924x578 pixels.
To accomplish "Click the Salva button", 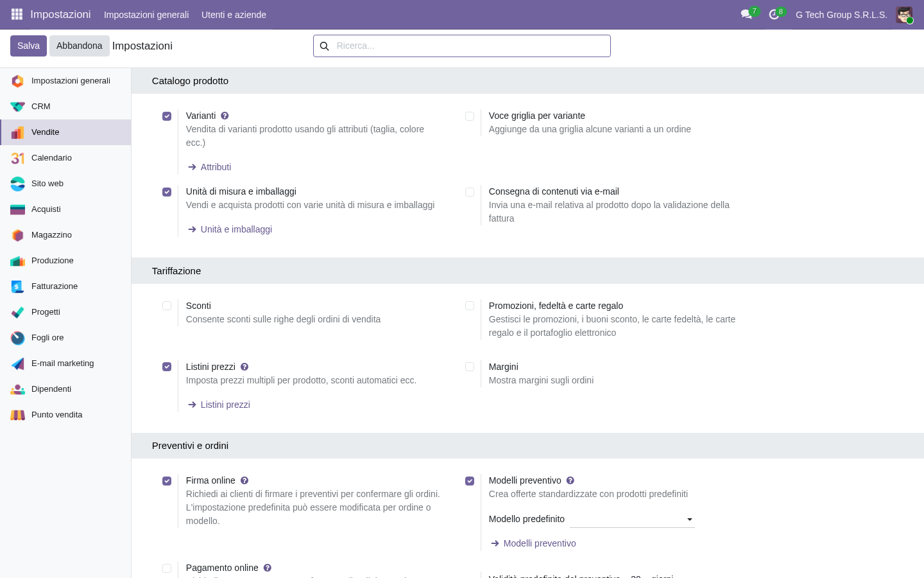I will [x=28, y=46].
